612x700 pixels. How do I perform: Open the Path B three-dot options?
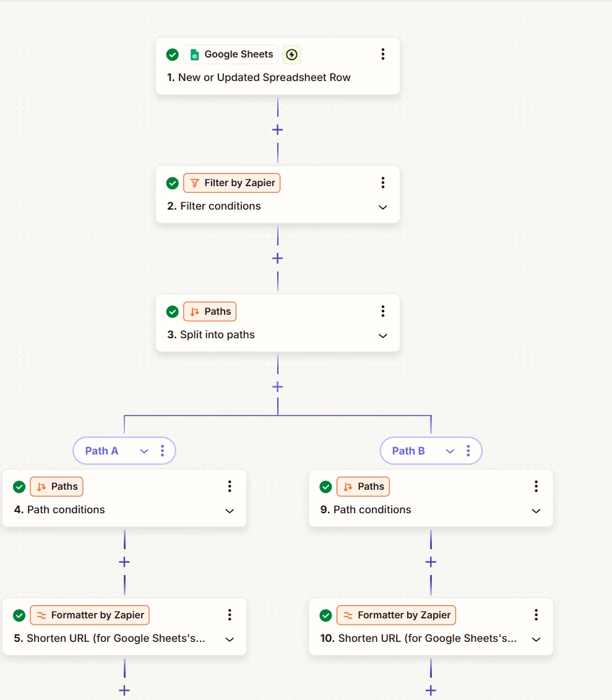468,451
